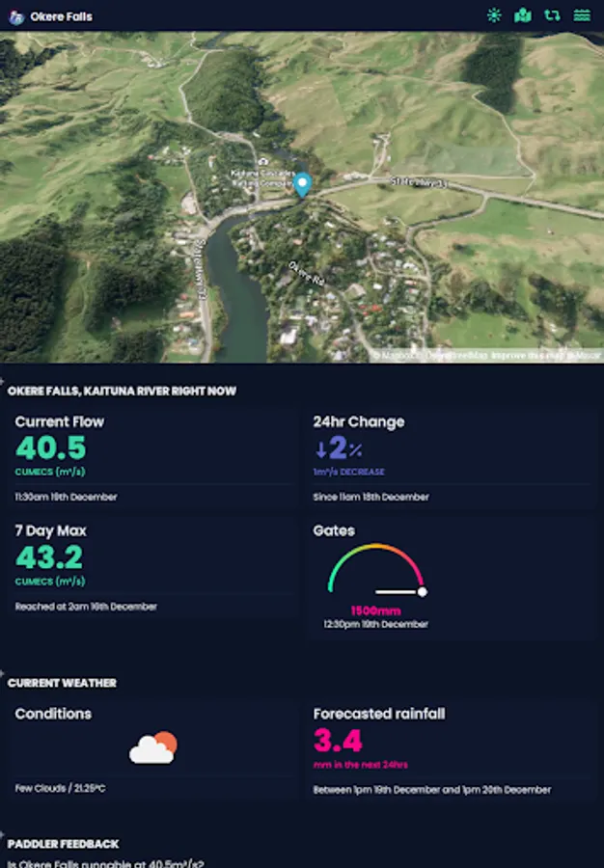Tap the Current Flow 40.5 value
Screen dimensions: 604x868
point(50,448)
